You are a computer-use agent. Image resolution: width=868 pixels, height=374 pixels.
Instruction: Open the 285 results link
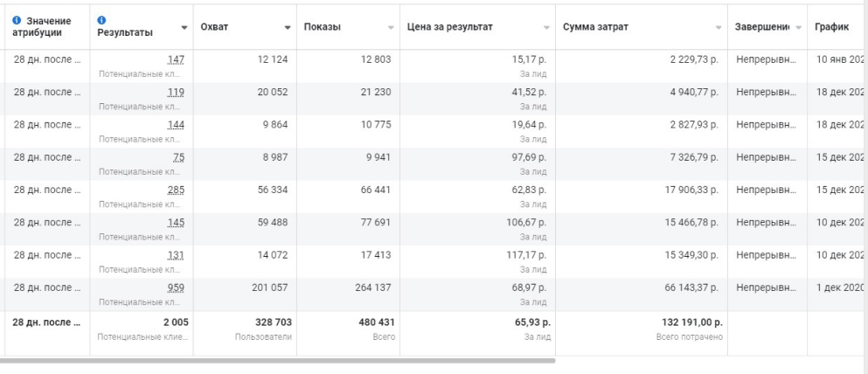click(x=177, y=190)
